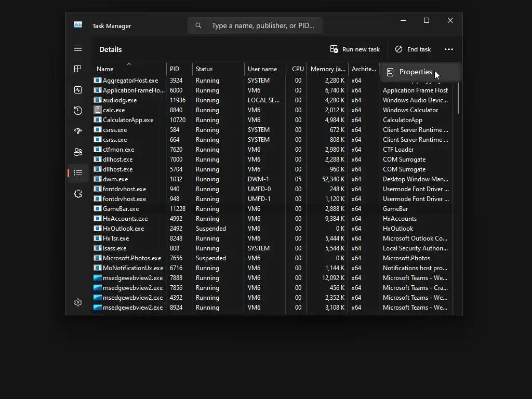Viewport: 532px width, 399px height.
Task: Click the msedgewebview2.exe icon for PID 7888
Action: 97,277
